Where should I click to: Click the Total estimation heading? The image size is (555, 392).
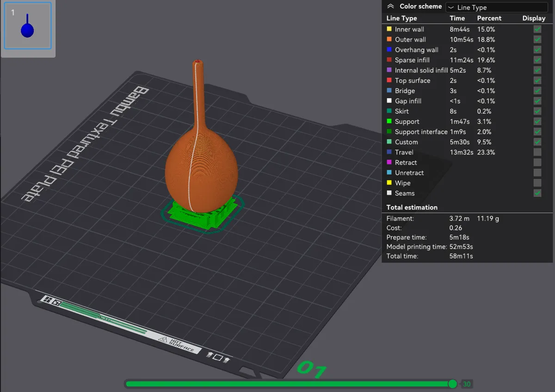[x=412, y=208]
